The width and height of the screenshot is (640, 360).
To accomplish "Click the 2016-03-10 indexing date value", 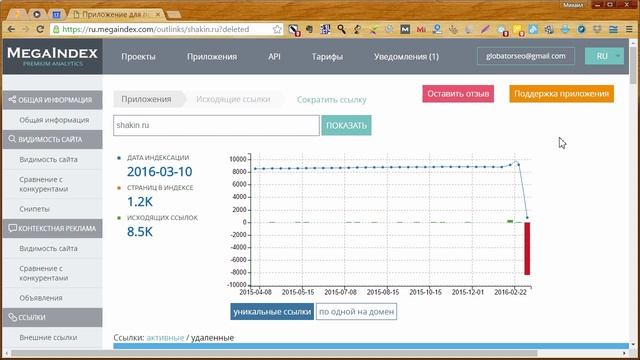I will [160, 172].
